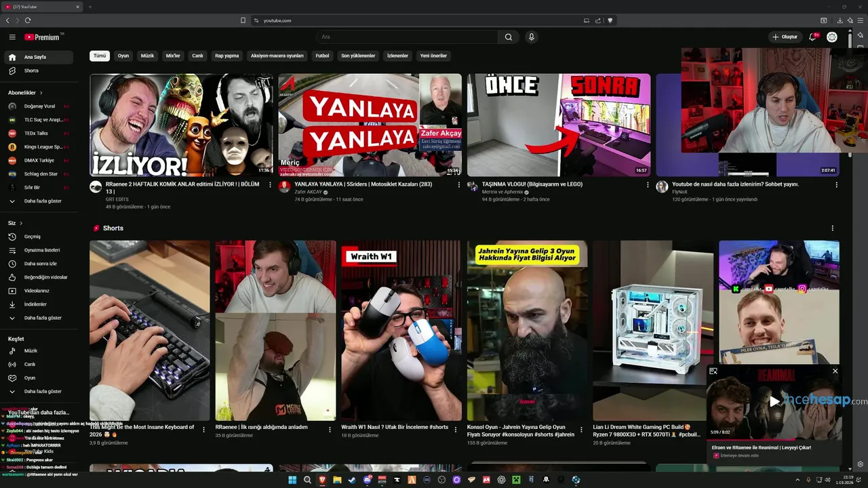Open OBS Studio from the taskbar
Screen dimensions: 868x488
[x=441, y=480]
